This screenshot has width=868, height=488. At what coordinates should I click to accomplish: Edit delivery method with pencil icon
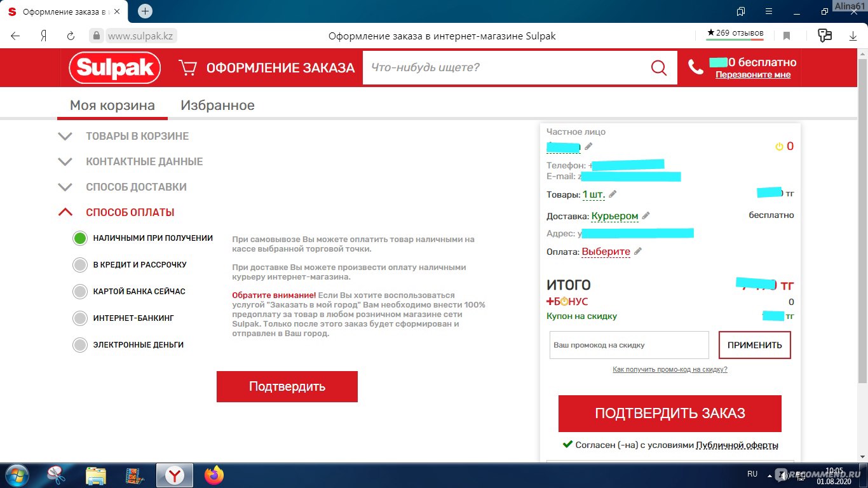pyautogui.click(x=646, y=215)
